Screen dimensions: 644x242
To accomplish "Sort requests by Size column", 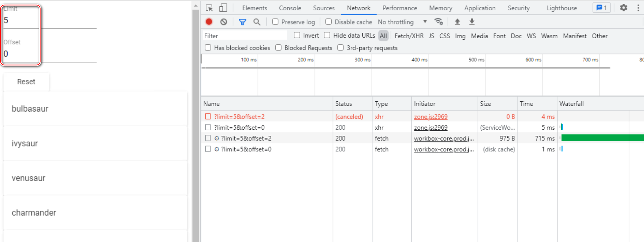I will tap(497, 104).
